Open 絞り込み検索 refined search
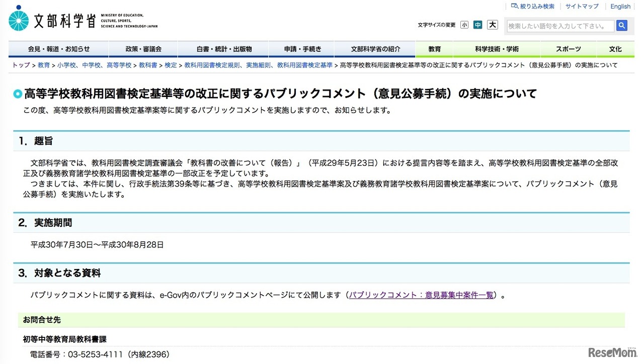Image resolution: width=644 pixels, height=364 pixels. (533, 6)
